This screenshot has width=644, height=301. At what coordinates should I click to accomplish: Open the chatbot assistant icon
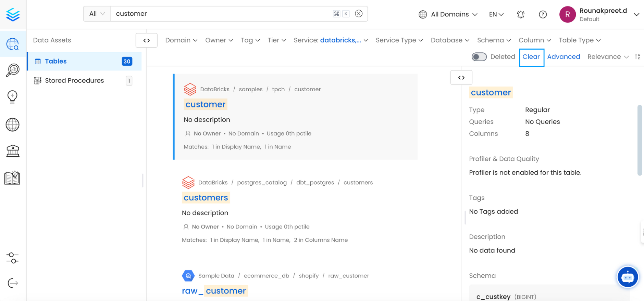628,277
